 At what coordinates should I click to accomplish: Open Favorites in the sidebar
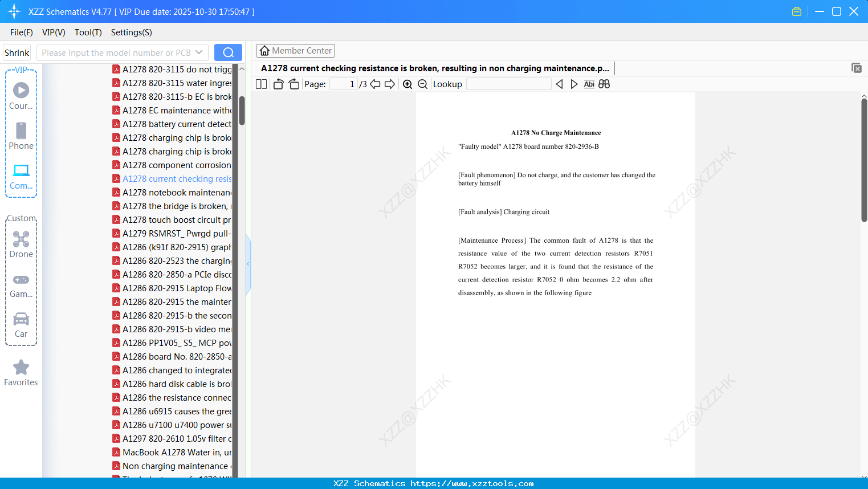point(21,373)
